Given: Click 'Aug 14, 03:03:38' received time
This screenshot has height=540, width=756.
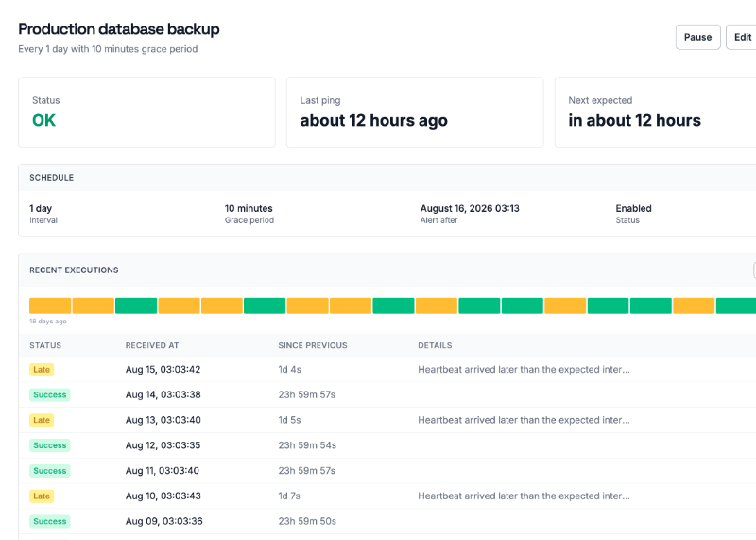Looking at the screenshot, I should [163, 394].
